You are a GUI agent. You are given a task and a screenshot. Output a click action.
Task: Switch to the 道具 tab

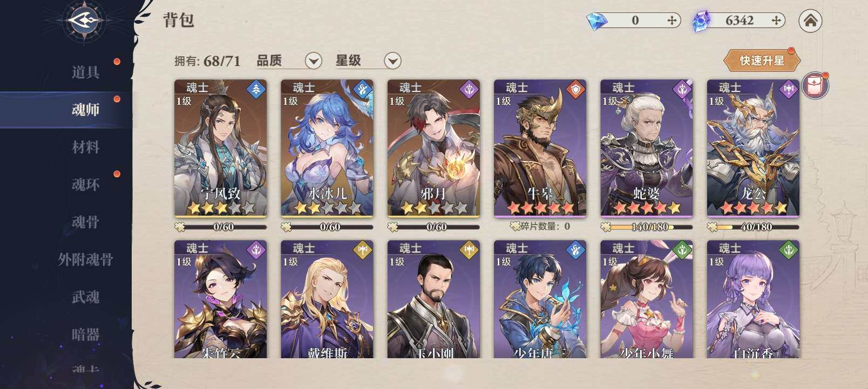(85, 72)
